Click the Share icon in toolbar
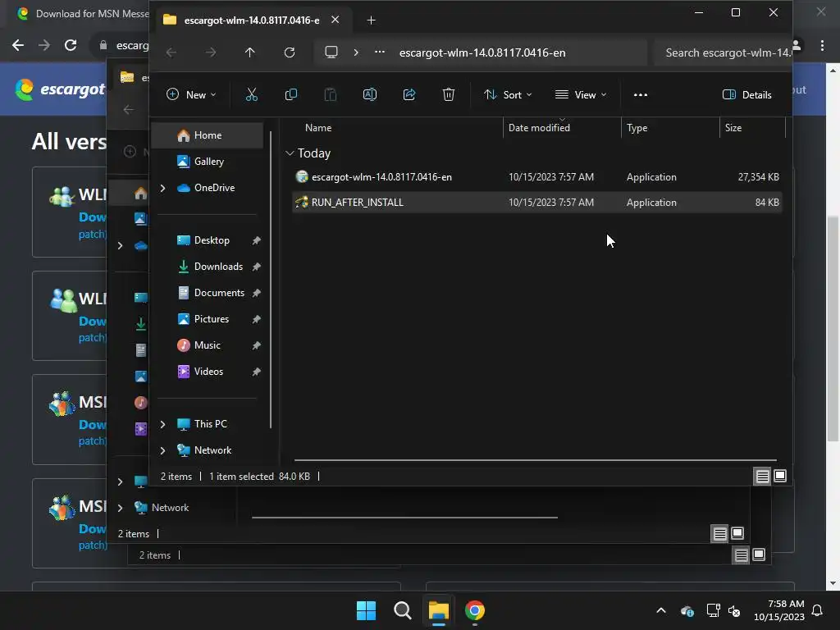Screen dimensions: 840x630 409,95
